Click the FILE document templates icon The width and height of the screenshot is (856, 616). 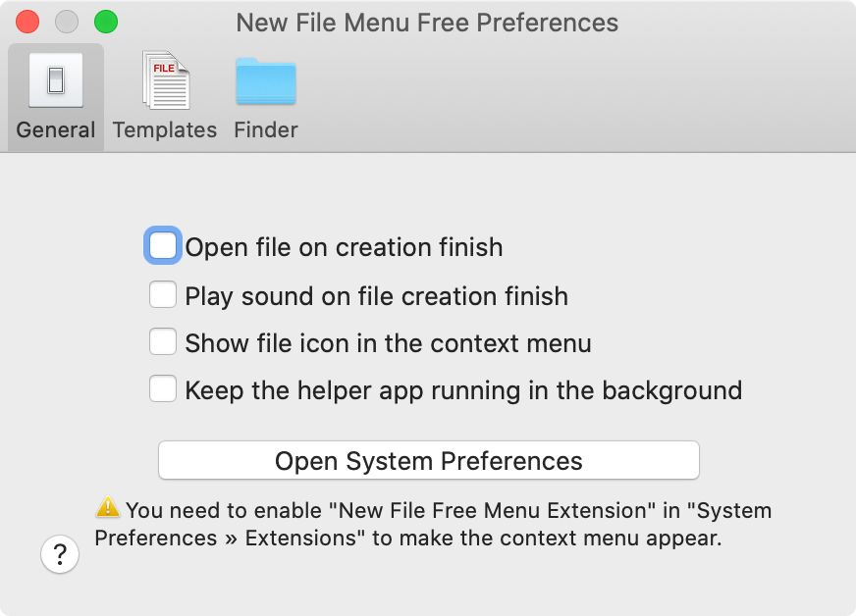[164, 80]
